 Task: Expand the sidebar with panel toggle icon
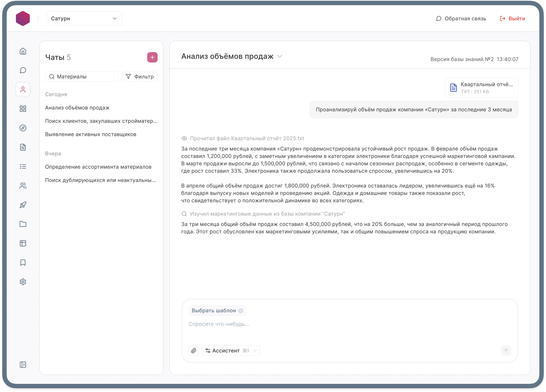point(23,365)
